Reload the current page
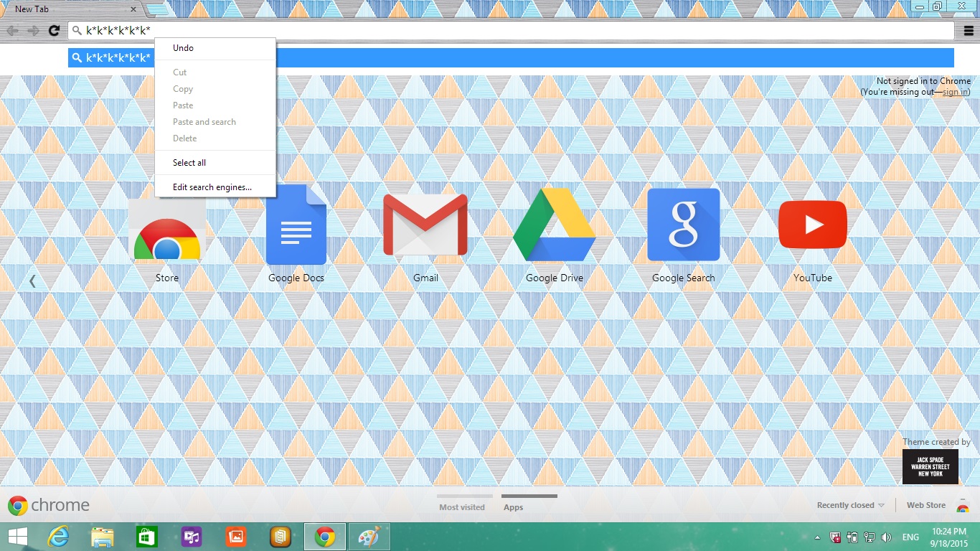The image size is (980, 551). [54, 31]
